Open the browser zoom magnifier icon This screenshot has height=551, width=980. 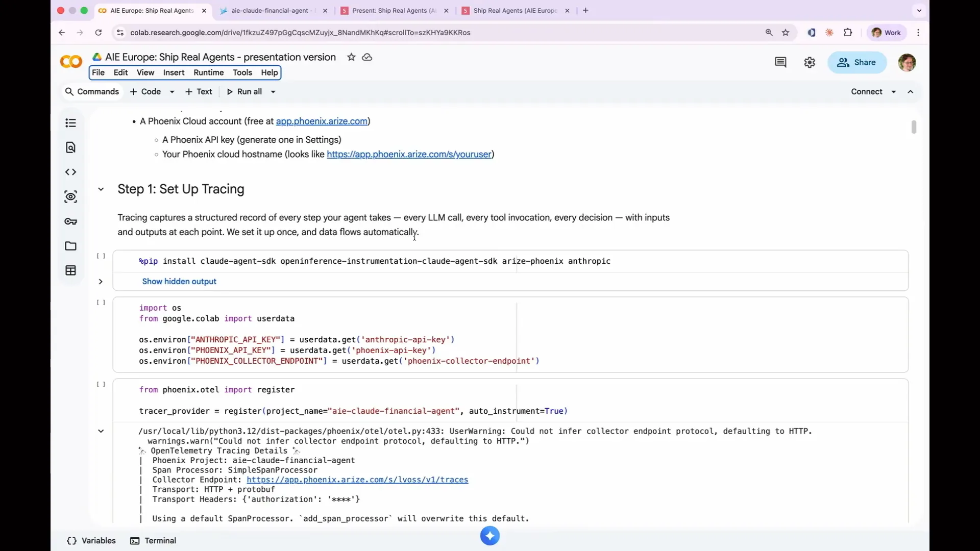pos(769,33)
